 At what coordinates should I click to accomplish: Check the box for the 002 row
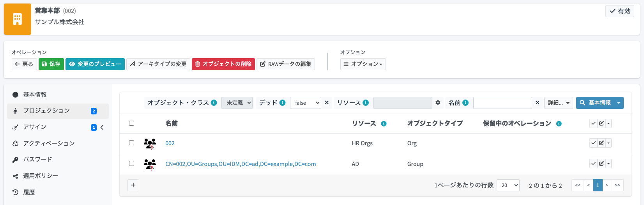tap(131, 143)
